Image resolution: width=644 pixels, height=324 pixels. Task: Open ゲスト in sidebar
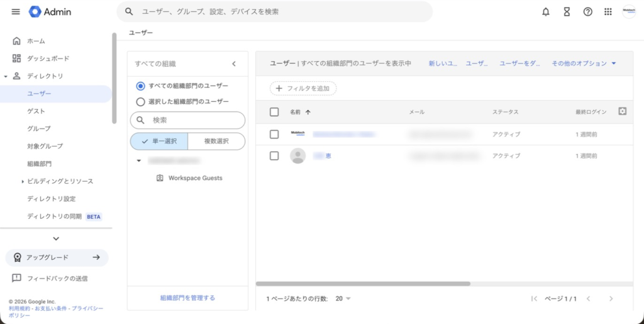[36, 111]
